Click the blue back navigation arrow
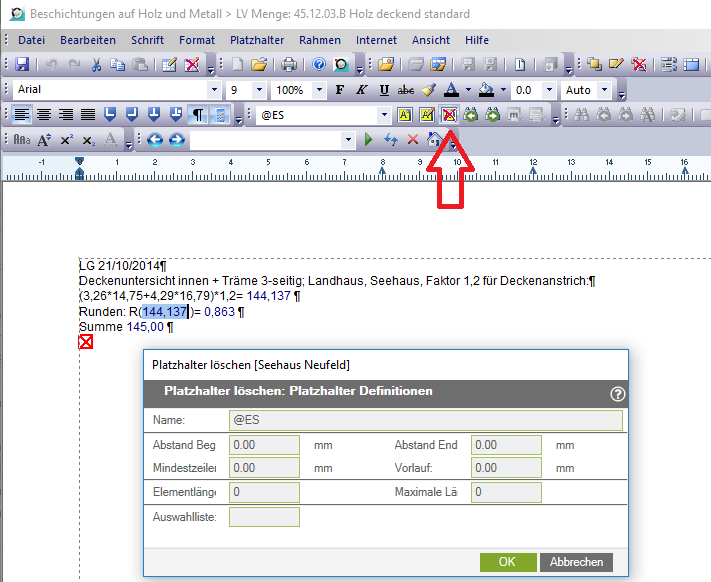The width and height of the screenshot is (711, 582). [x=155, y=140]
